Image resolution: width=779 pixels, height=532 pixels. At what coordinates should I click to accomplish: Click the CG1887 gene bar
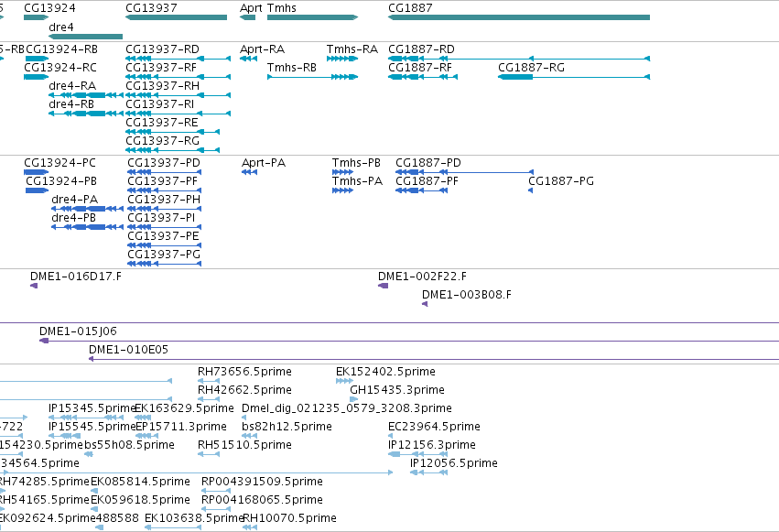[x=519, y=17]
